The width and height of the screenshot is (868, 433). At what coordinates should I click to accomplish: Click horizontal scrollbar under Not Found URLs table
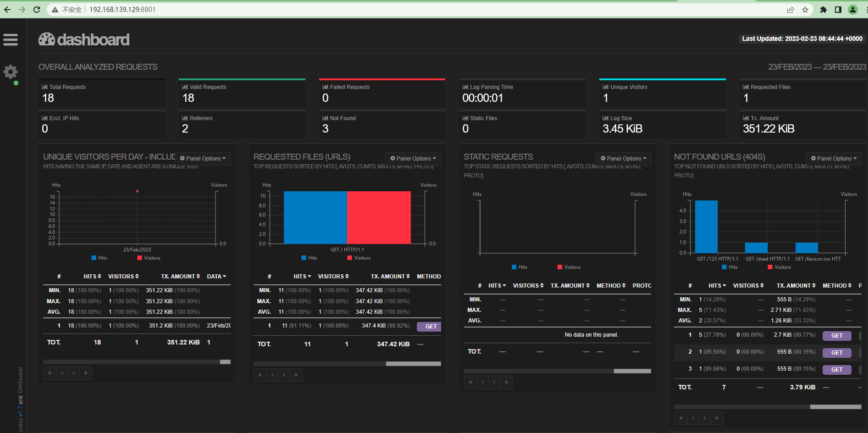pos(768,407)
